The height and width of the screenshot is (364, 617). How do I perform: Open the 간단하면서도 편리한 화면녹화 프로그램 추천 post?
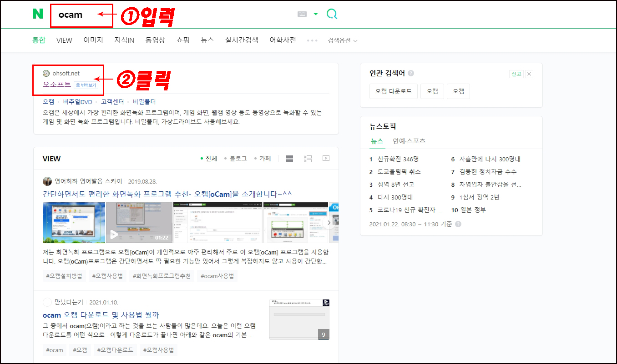[x=167, y=194]
